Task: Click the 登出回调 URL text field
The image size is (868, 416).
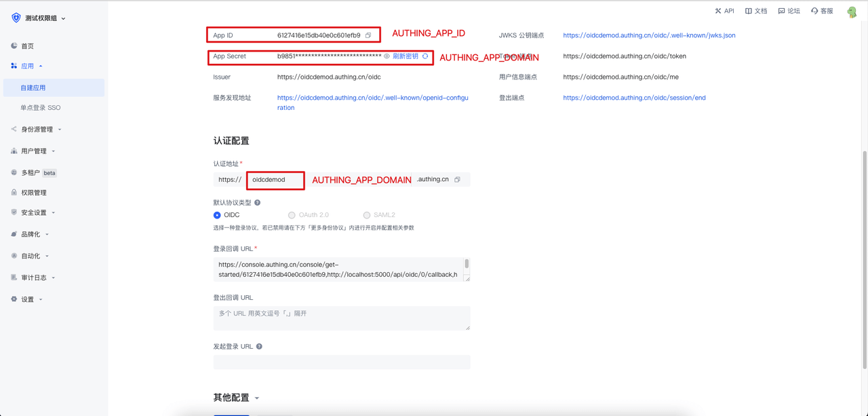Action: click(x=341, y=318)
